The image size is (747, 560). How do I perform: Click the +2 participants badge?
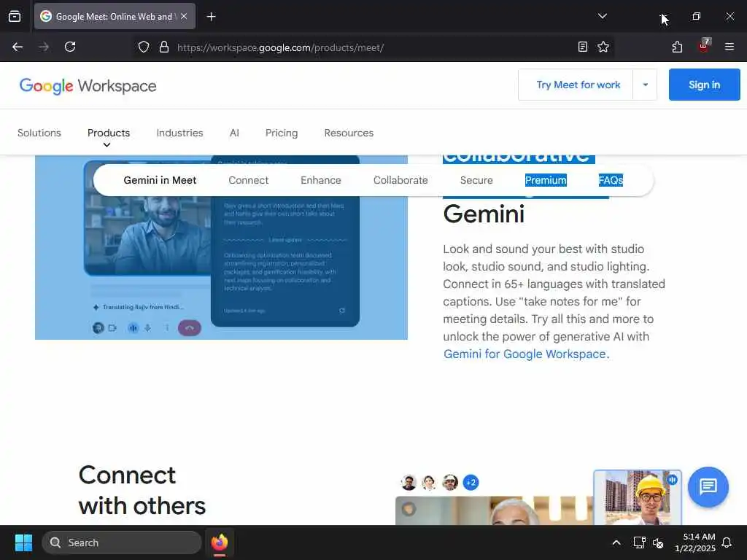coord(471,483)
